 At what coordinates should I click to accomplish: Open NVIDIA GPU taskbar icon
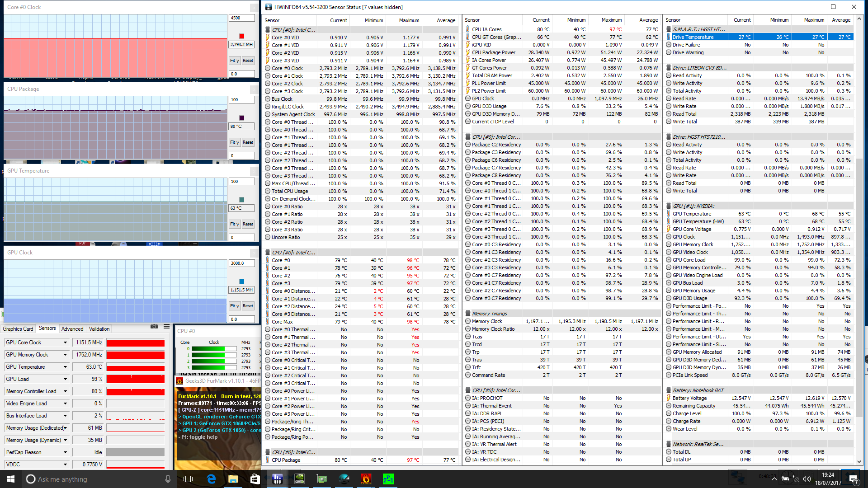pyautogui.click(x=299, y=479)
